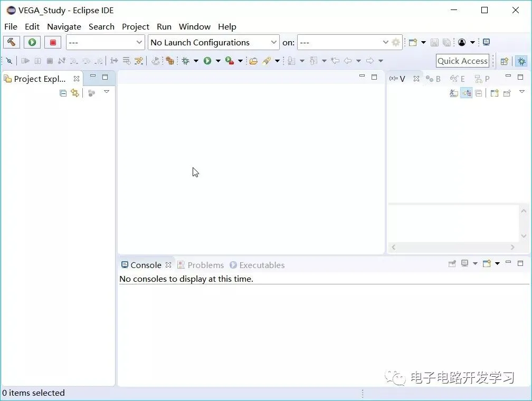Screen dimensions: 532x401
Task: Click the green Launch run button
Action: [32, 42]
